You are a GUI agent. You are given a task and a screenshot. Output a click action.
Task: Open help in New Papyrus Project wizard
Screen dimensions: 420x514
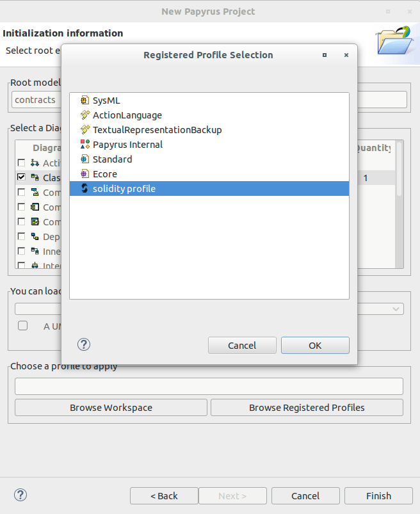point(20,495)
